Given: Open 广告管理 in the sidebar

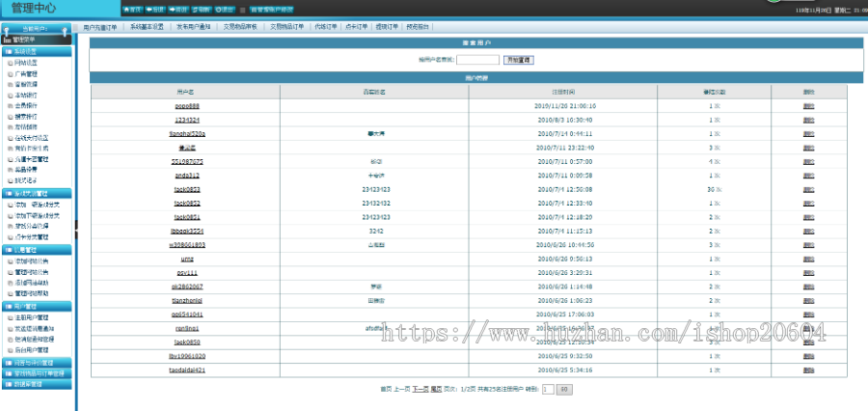Looking at the screenshot, I should point(25,73).
